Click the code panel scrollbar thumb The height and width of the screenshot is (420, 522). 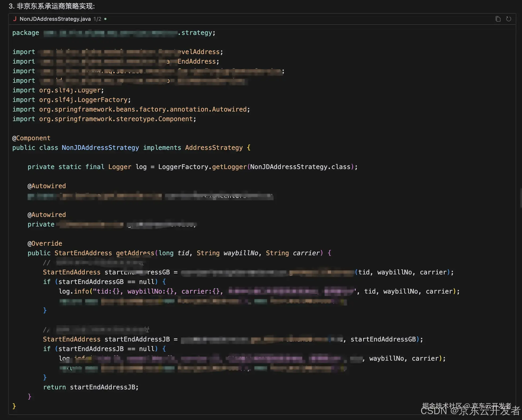click(x=521, y=198)
